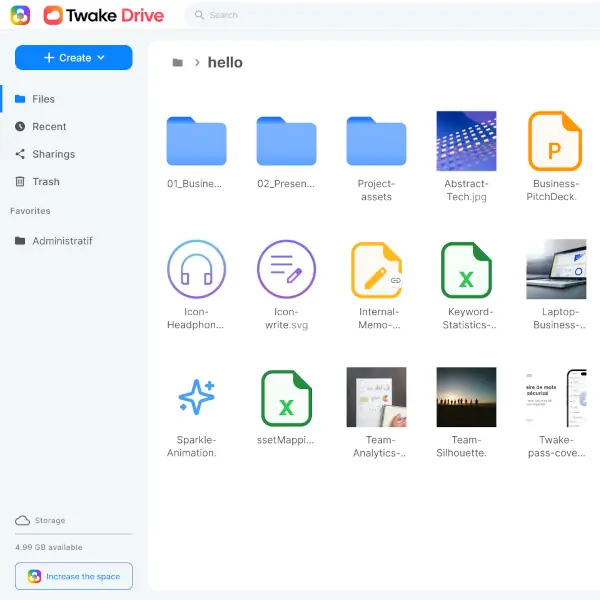Open Trash in the sidebar
Screen dimensions: 600x600
point(46,182)
